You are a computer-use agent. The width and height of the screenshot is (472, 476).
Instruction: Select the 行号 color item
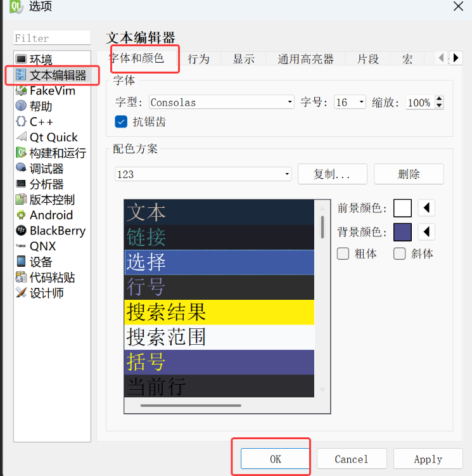click(x=219, y=287)
